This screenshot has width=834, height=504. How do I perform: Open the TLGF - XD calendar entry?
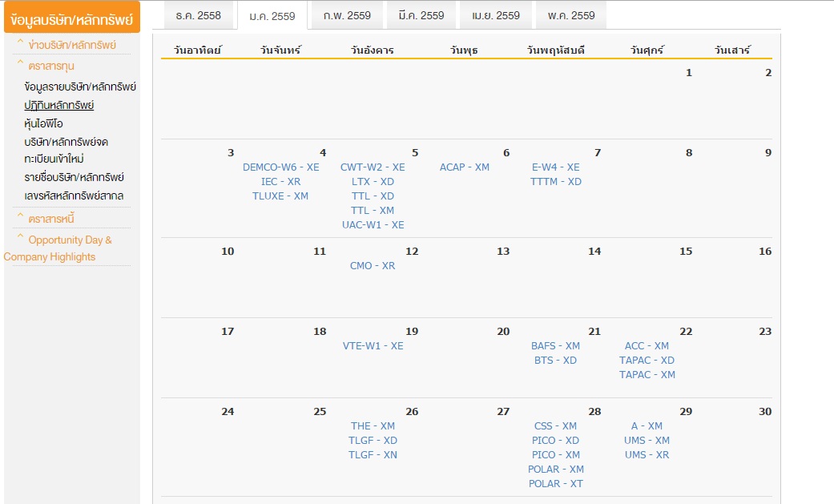click(x=373, y=440)
